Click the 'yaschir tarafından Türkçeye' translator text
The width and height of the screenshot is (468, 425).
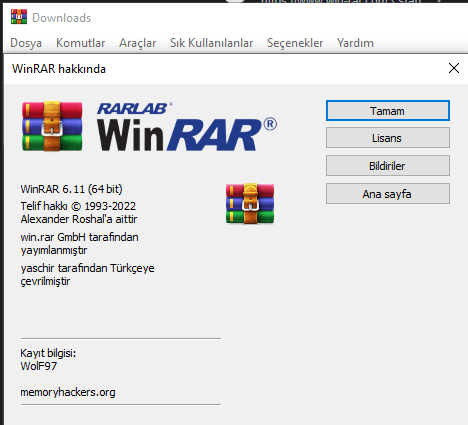point(87,268)
